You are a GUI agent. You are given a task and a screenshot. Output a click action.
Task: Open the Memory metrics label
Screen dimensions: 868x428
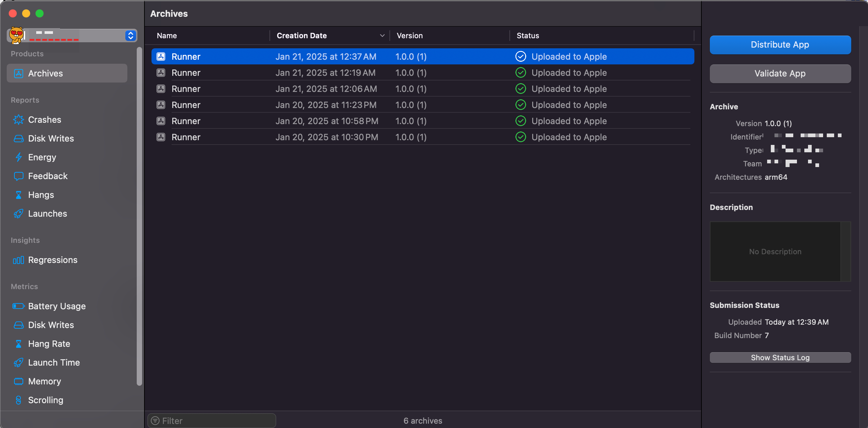tap(45, 381)
